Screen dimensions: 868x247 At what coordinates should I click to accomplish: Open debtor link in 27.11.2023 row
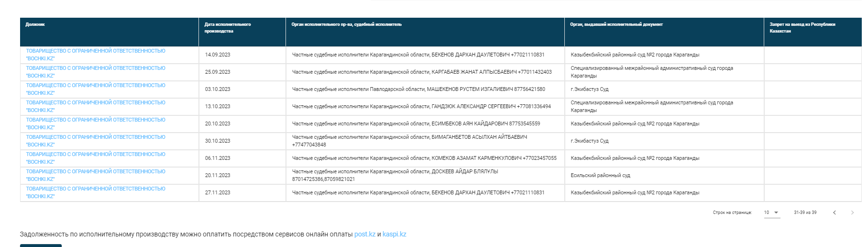tap(95, 192)
